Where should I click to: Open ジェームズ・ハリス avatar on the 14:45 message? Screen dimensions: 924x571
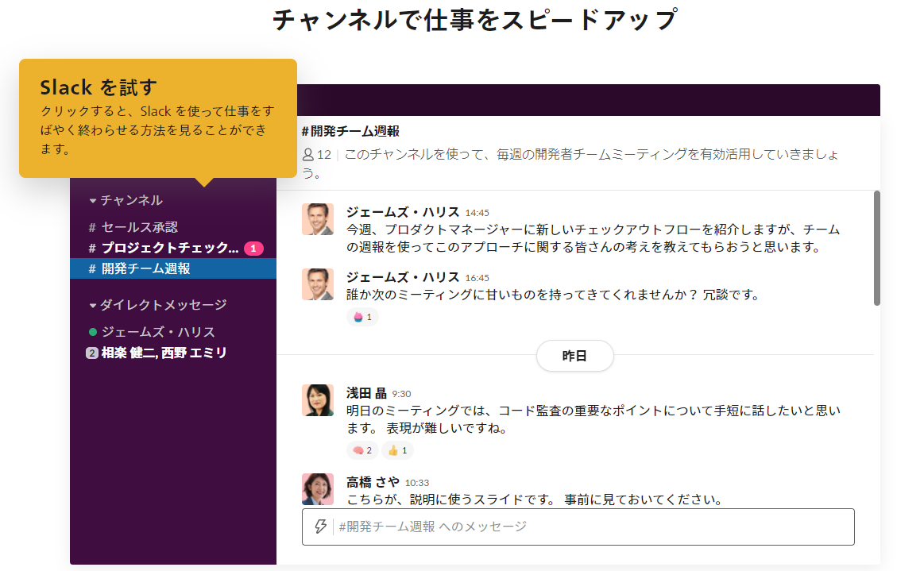pos(318,219)
